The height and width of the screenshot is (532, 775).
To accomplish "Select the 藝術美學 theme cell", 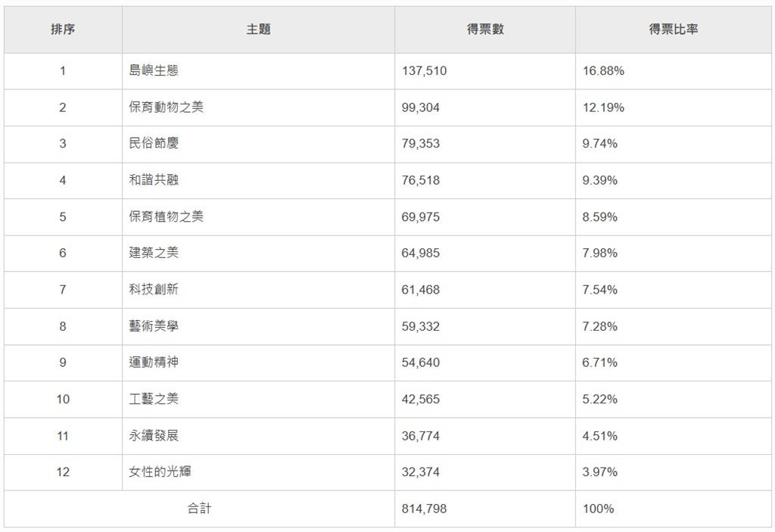I will pos(154,326).
